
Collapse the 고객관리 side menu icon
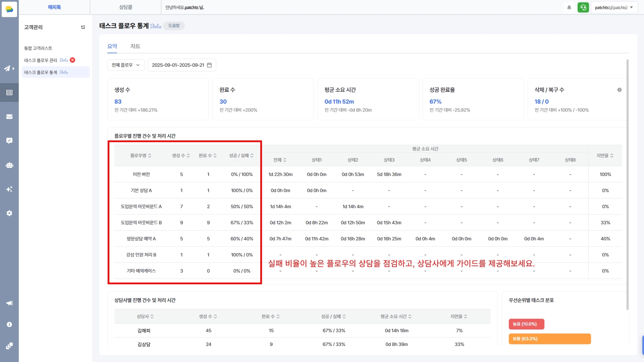click(x=83, y=27)
